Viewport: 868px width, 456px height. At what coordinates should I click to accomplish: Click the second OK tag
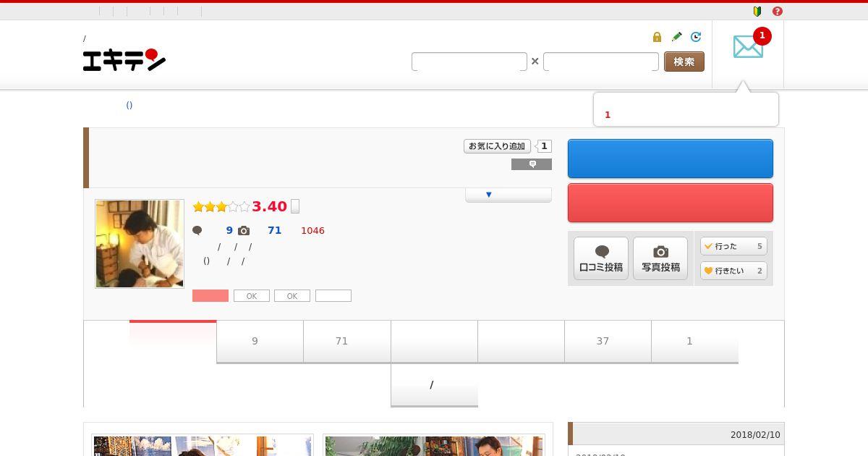tap(292, 296)
